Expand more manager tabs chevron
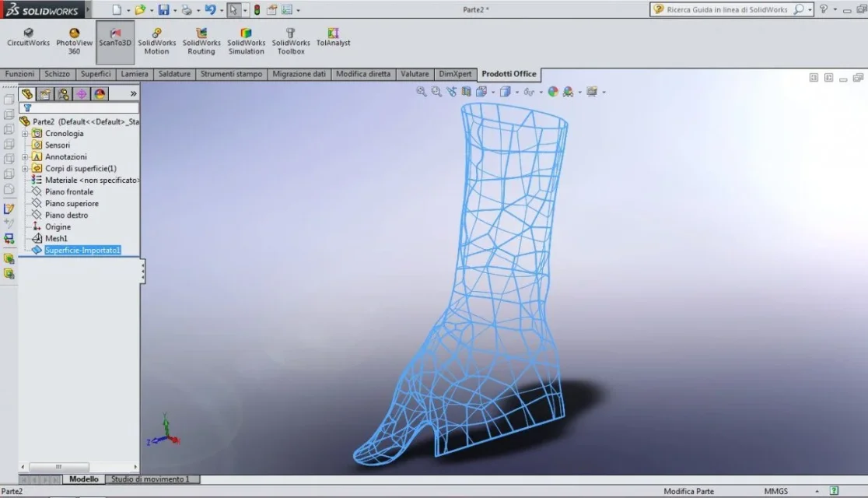Viewport: 868px width, 498px height. click(134, 93)
